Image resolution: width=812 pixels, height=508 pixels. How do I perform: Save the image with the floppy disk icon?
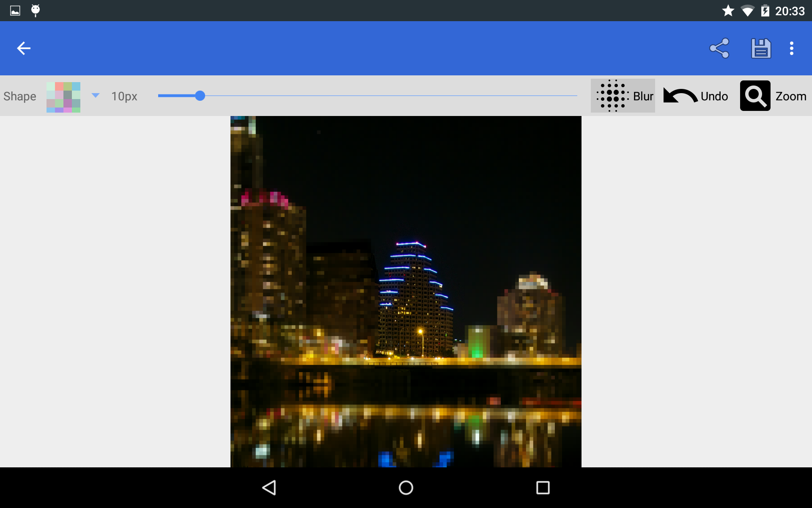(x=760, y=48)
